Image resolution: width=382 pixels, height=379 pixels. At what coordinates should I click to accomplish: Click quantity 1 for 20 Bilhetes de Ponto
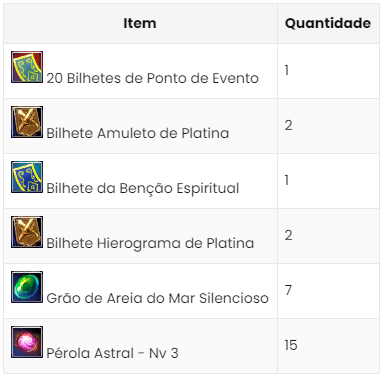[x=287, y=70]
